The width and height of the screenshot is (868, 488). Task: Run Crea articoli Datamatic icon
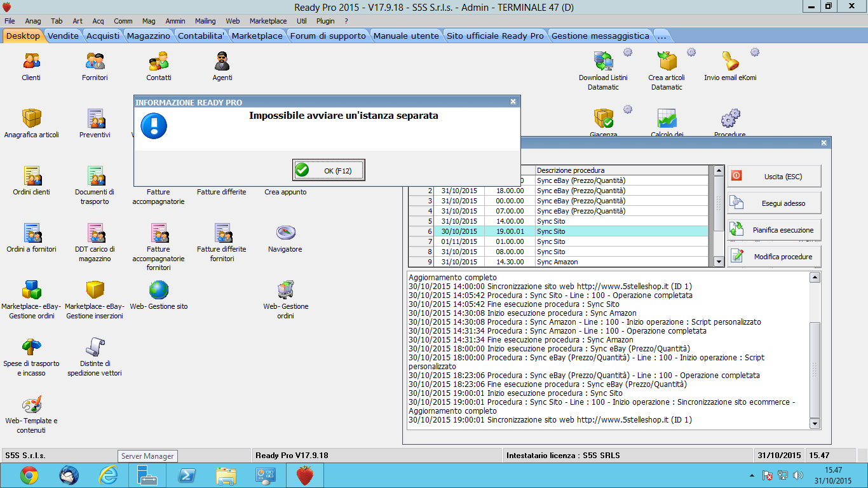(x=667, y=62)
